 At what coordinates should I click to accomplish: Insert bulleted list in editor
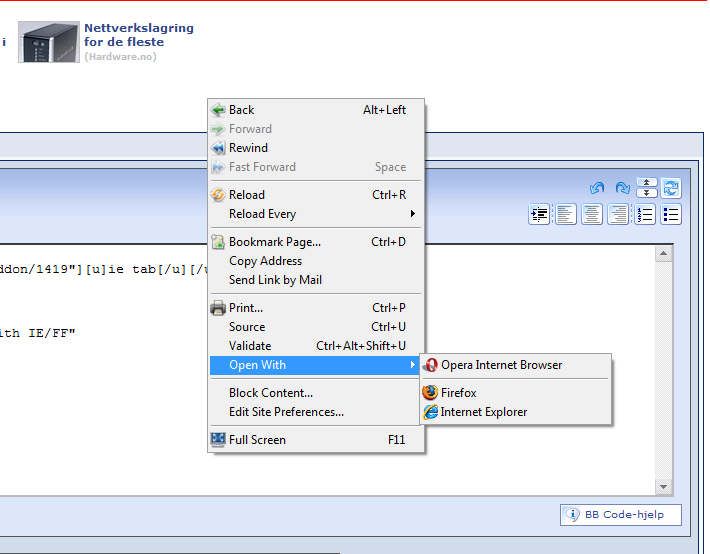pos(671,214)
